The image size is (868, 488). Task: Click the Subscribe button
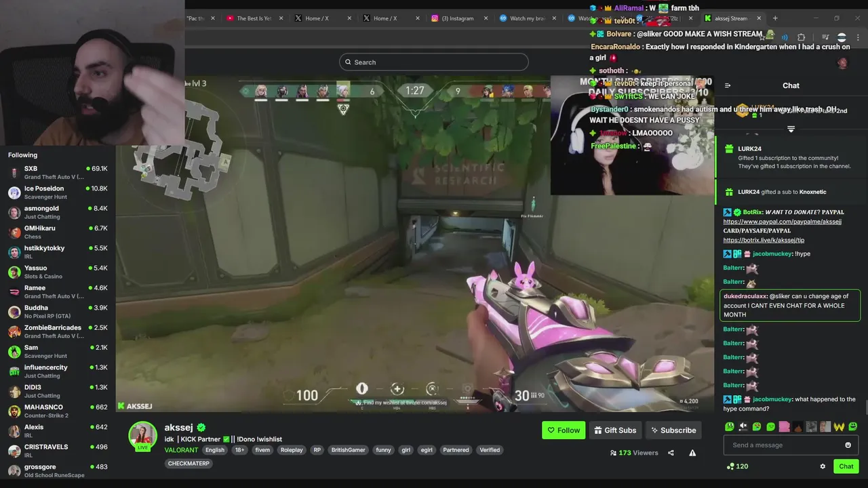(x=673, y=430)
